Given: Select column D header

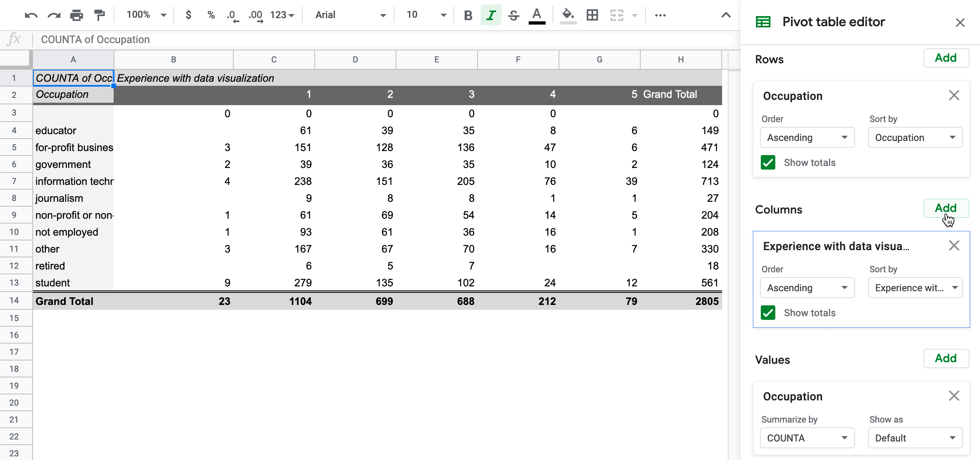Looking at the screenshot, I should coord(355,60).
